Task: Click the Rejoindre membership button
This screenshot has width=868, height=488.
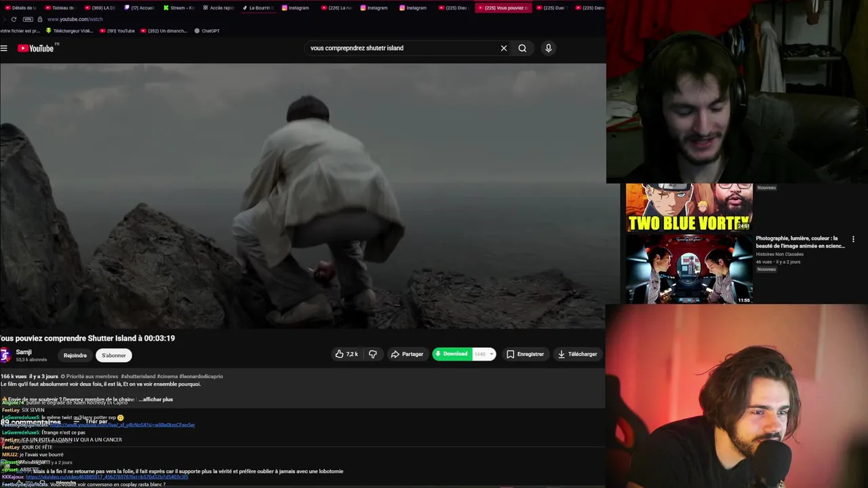Action: pos(75,355)
